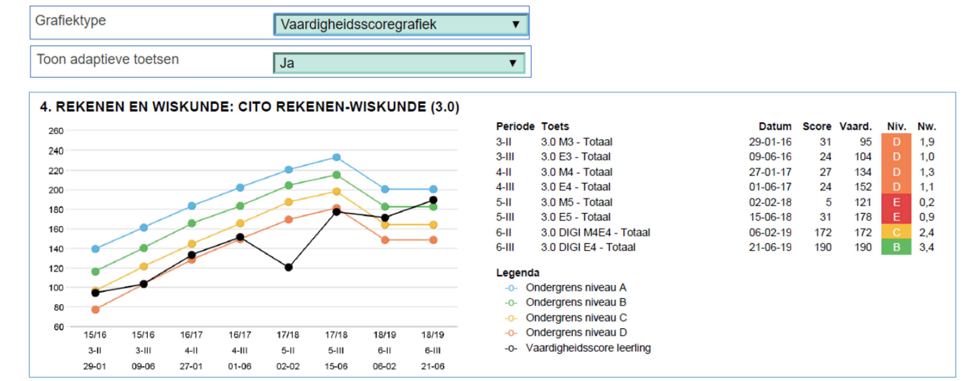Open the Toon adaptieve toetsen dropdown
Viewport: 980px width, 381px height.
(x=399, y=63)
